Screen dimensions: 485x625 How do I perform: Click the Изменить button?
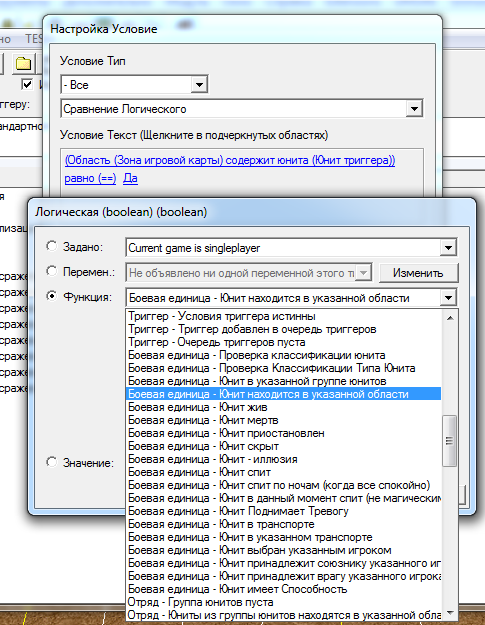[418, 273]
